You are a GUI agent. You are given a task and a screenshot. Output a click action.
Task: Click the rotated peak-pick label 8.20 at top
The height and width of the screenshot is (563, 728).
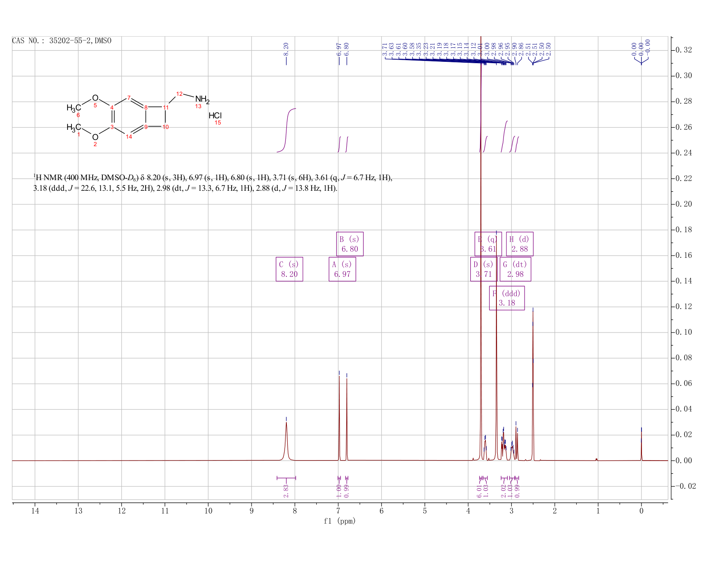tap(286, 49)
